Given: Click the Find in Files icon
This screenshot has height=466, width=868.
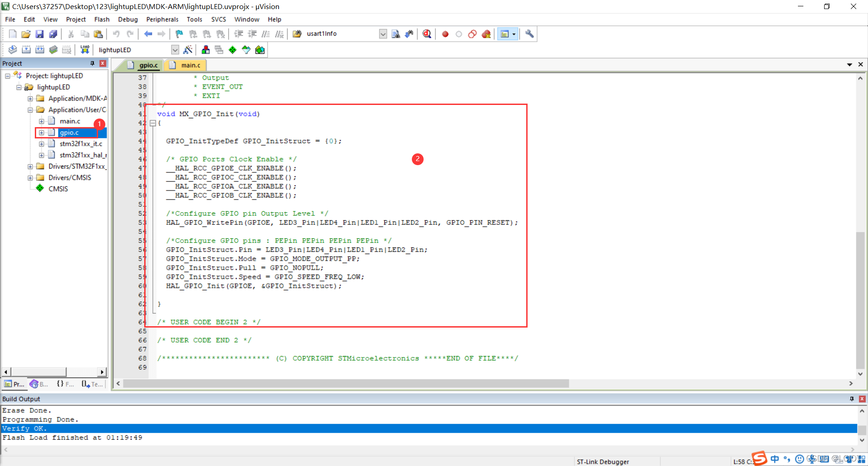Looking at the screenshot, I should point(297,34).
